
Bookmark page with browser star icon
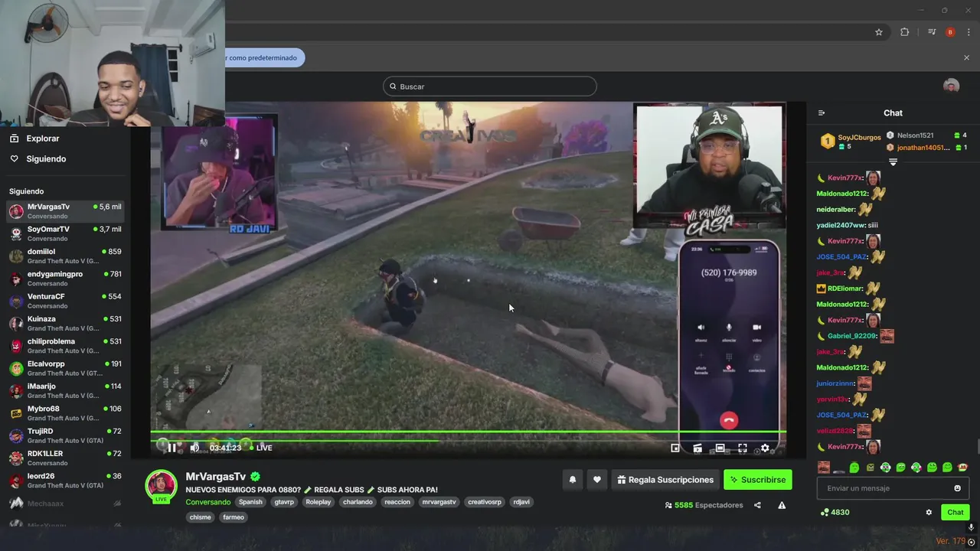879,32
